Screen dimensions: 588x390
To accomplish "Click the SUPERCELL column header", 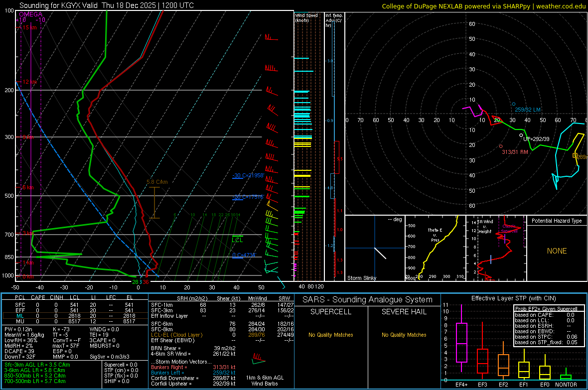I will pyautogui.click(x=331, y=312).
